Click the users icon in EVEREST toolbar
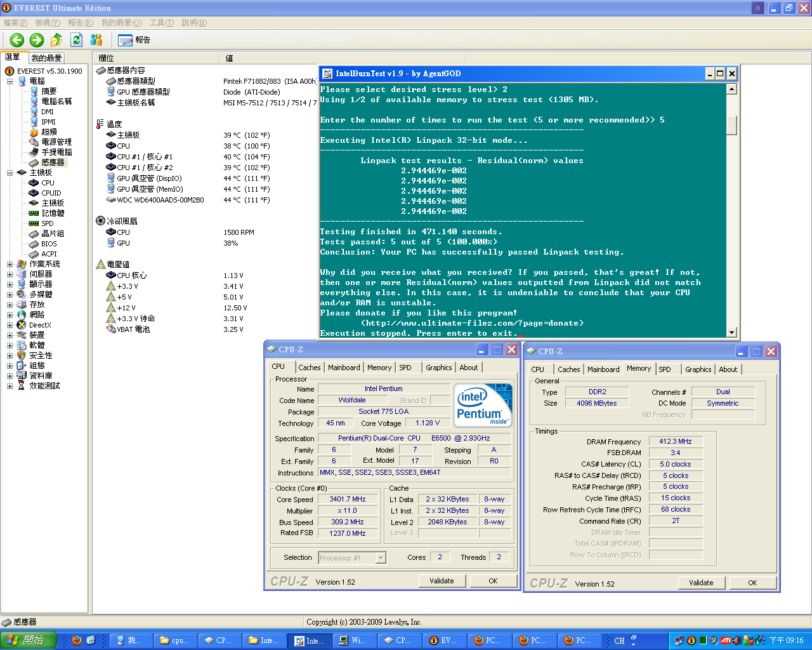Screen dimensions: 812x650 (x=96, y=40)
